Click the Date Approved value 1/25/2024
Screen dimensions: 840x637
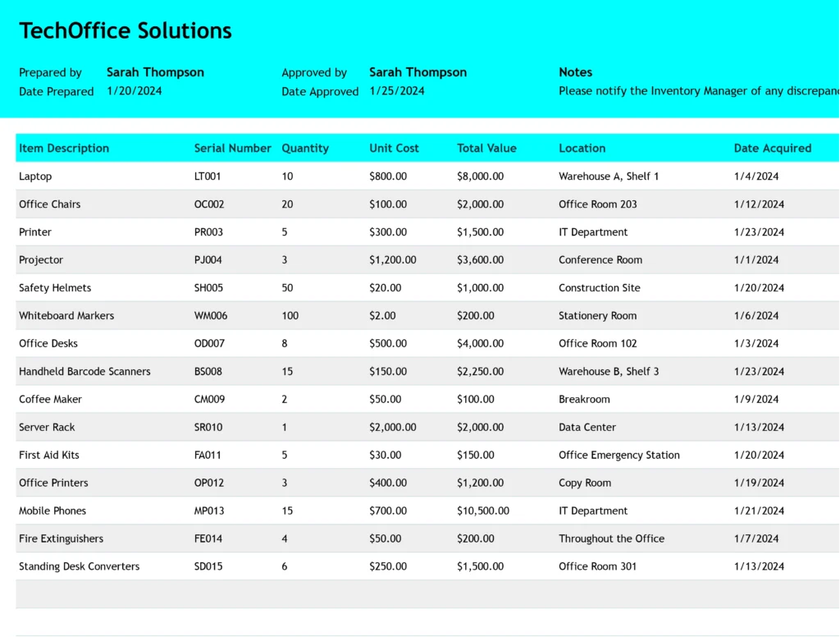pyautogui.click(x=397, y=91)
